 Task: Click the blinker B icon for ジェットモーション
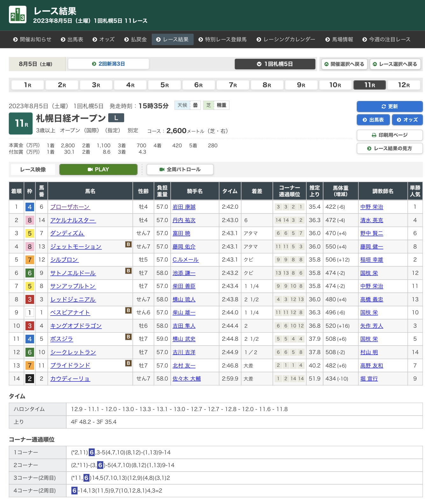click(x=128, y=244)
